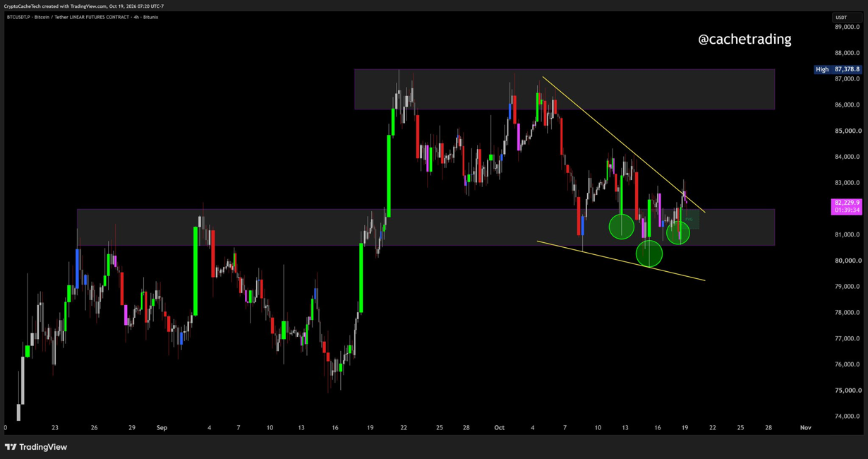Click the 74,000.0 price axis label

(847, 417)
